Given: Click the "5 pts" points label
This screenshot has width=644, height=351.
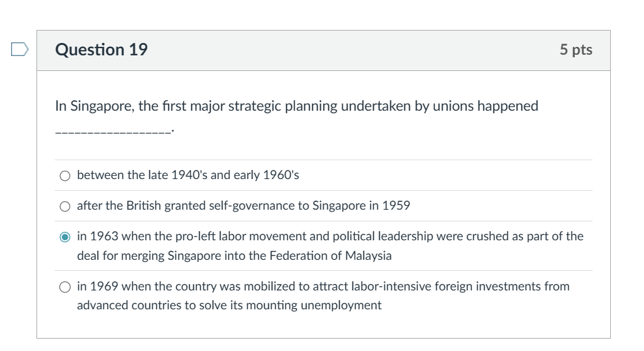Looking at the screenshot, I should point(576,50).
